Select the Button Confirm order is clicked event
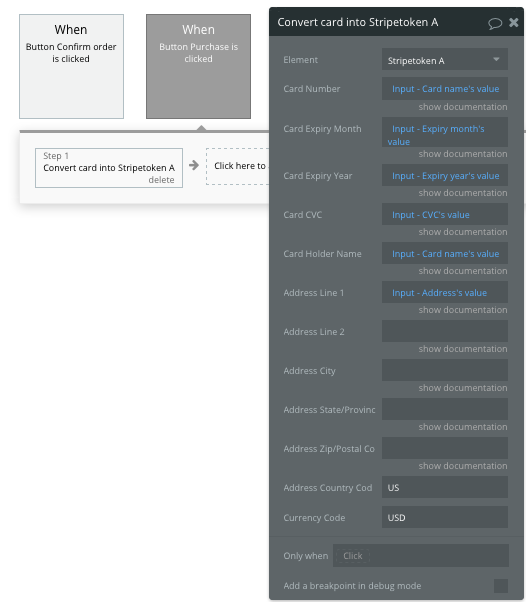 [71, 66]
